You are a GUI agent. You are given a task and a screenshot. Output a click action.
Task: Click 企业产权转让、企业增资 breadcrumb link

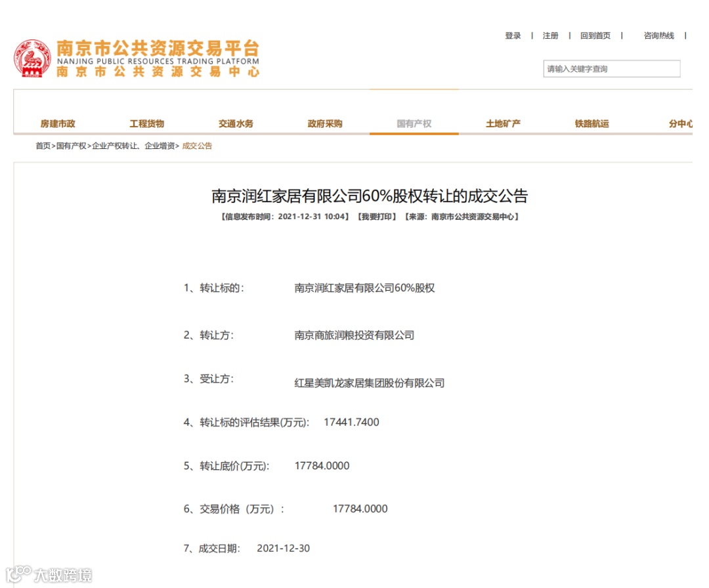(133, 146)
